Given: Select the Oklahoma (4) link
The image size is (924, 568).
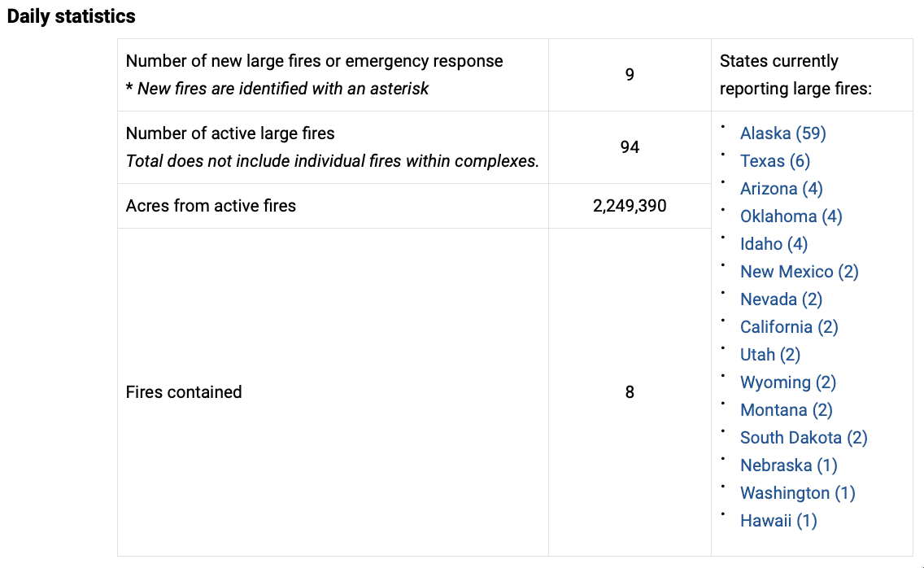Looking at the screenshot, I should tap(791, 216).
